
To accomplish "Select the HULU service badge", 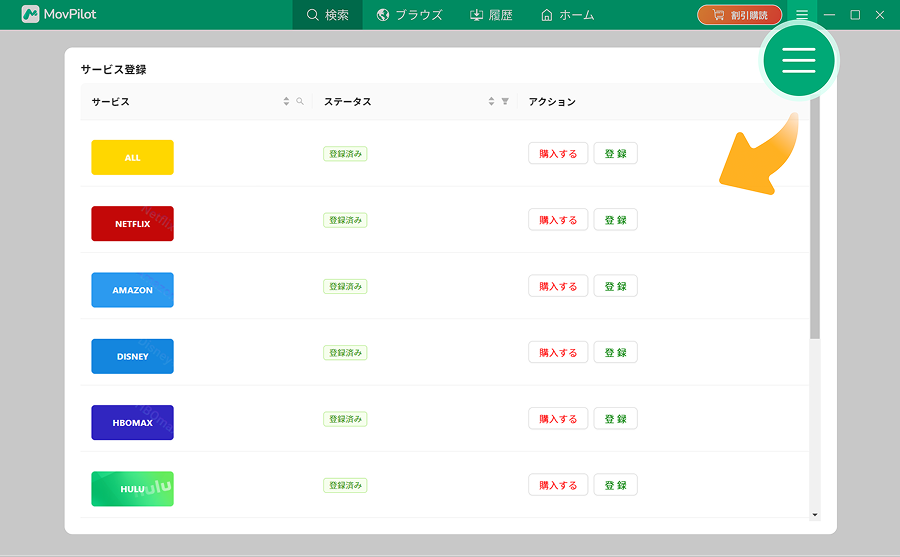I will [x=133, y=489].
